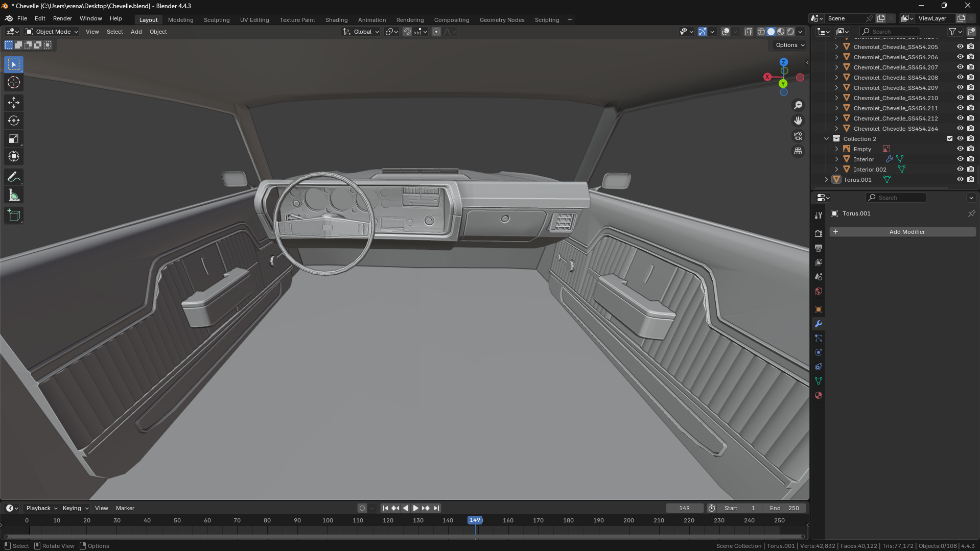
Task: Play the timeline animation
Action: tap(415, 508)
